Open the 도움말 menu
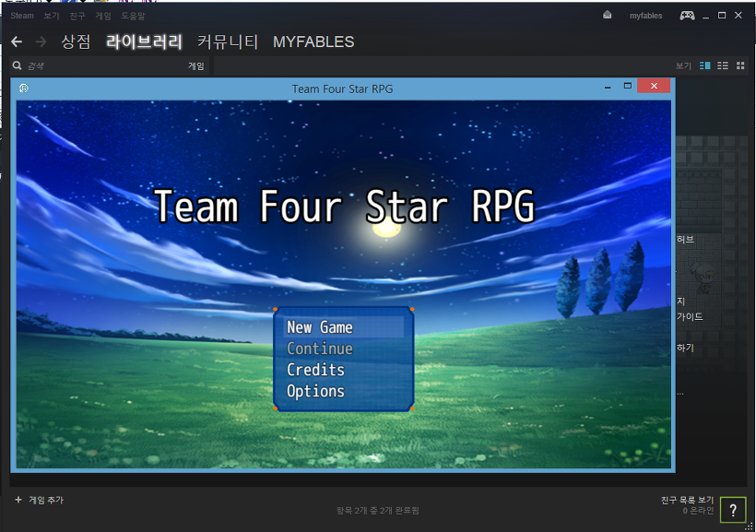The width and height of the screenshot is (756, 532). point(133,16)
